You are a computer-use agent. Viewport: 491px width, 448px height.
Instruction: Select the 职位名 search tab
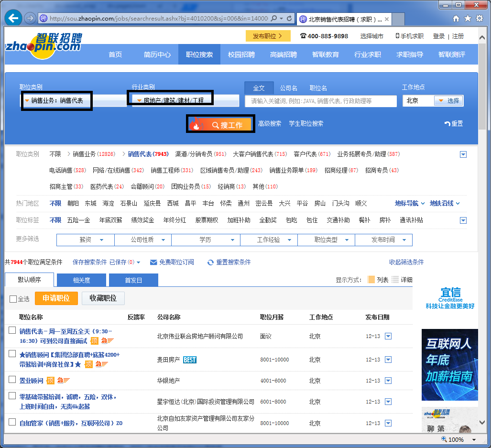click(x=318, y=88)
